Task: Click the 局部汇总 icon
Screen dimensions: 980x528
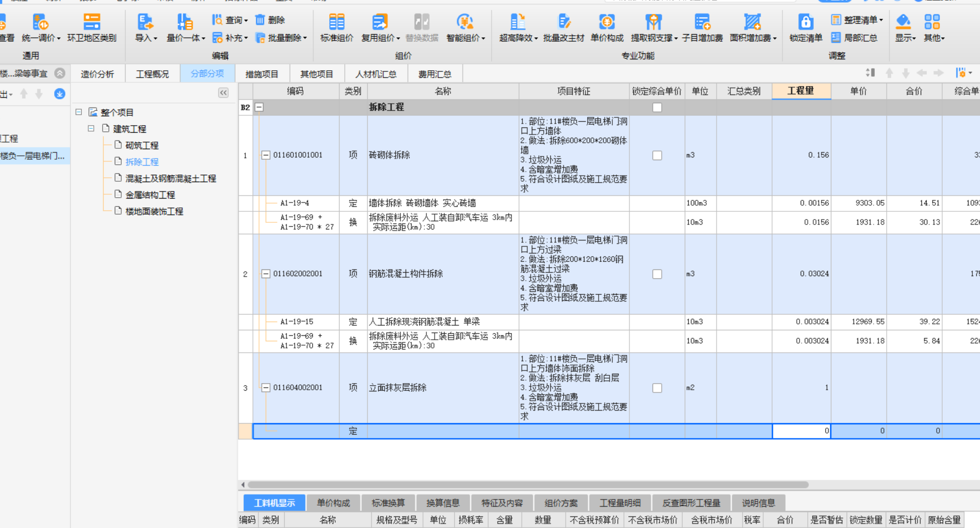Action: pyautogui.click(x=836, y=38)
